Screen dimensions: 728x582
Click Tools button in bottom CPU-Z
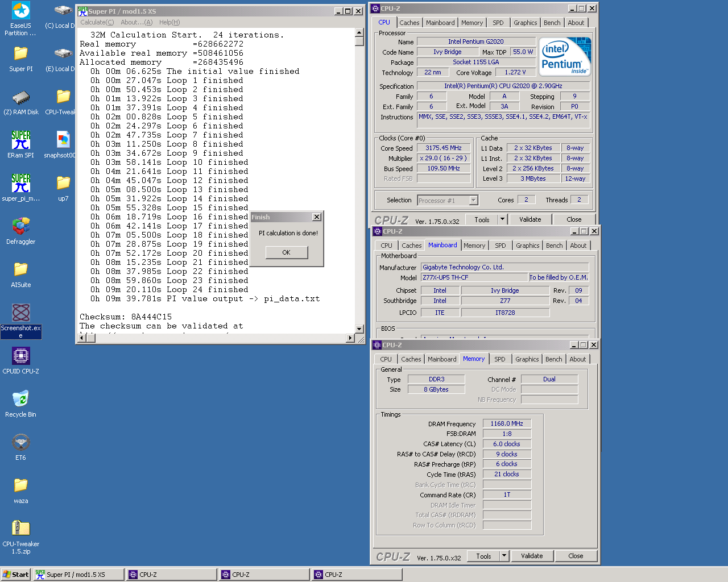[x=483, y=556]
